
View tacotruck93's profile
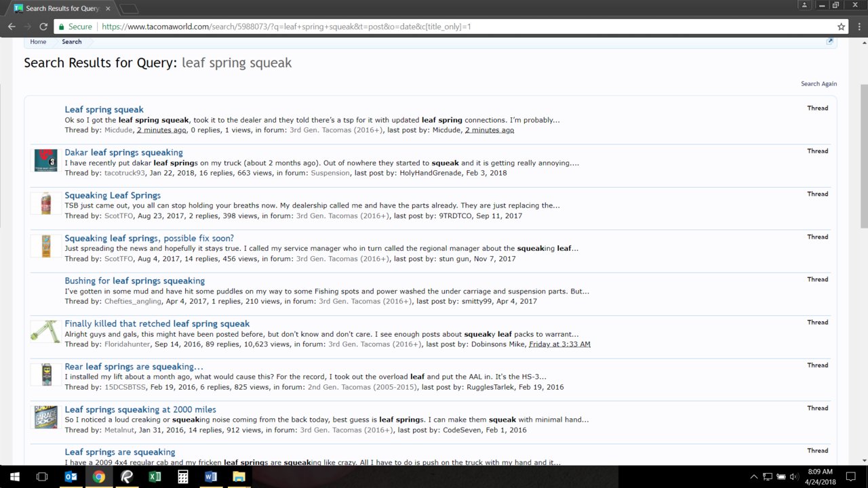pyautogui.click(x=125, y=173)
